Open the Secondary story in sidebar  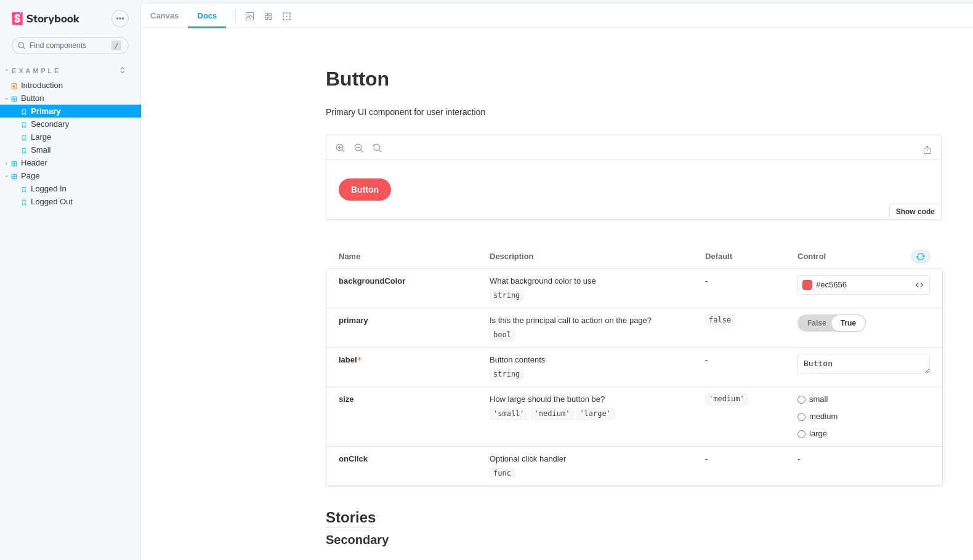(x=50, y=124)
